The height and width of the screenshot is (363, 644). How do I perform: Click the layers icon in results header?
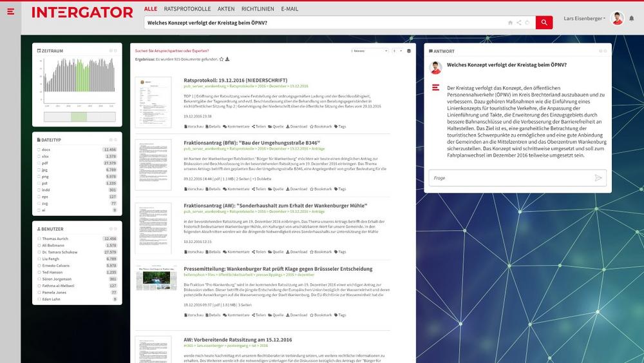pyautogui.click(x=409, y=51)
